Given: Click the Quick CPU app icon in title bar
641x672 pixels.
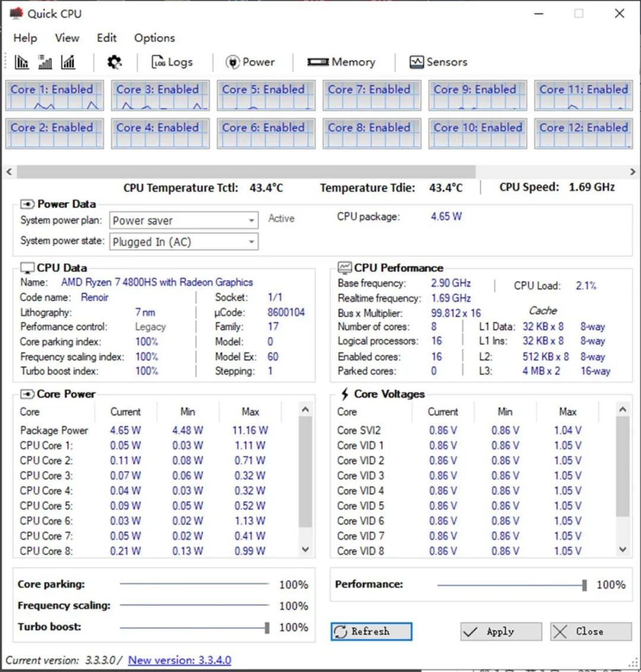Looking at the screenshot, I should (16, 13).
